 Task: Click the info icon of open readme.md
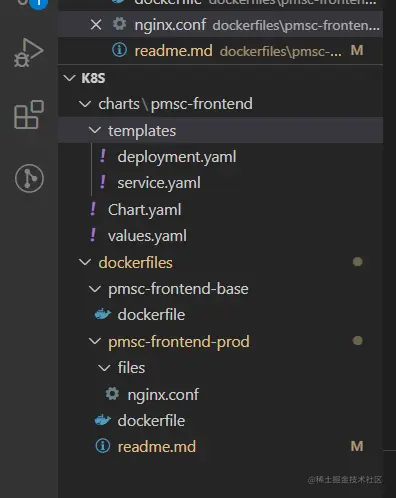[119, 50]
